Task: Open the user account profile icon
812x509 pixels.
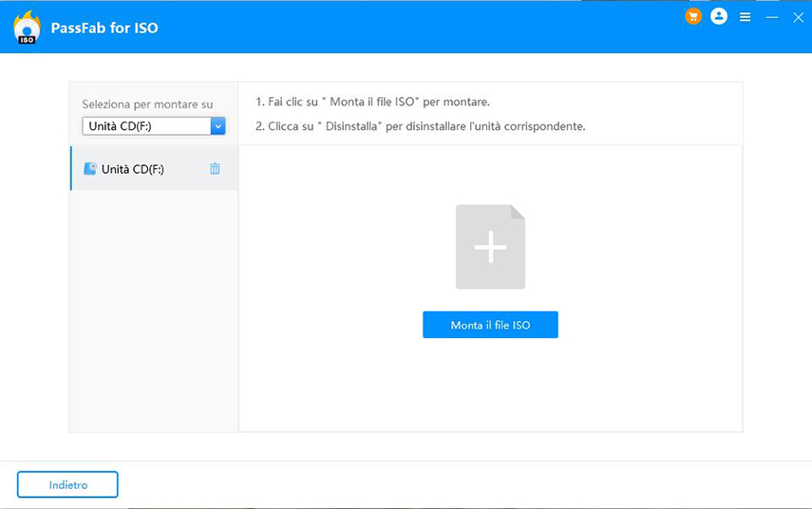Action: [x=719, y=17]
